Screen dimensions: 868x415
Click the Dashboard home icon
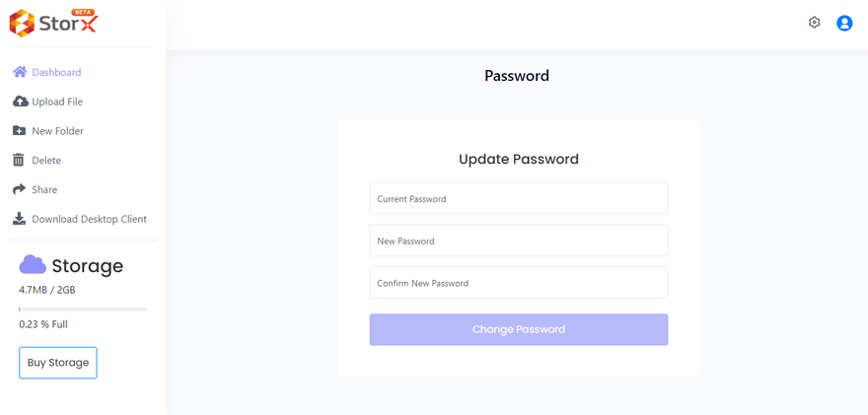coord(20,72)
